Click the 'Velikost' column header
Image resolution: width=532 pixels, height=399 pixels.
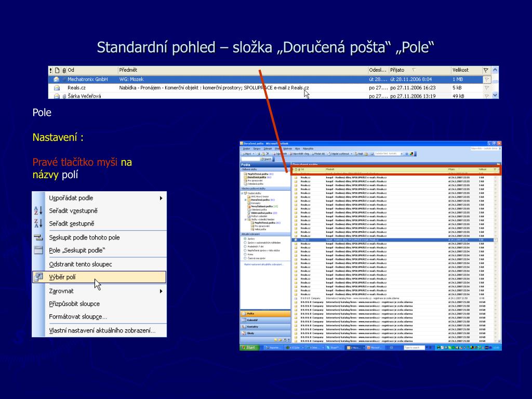click(467, 70)
